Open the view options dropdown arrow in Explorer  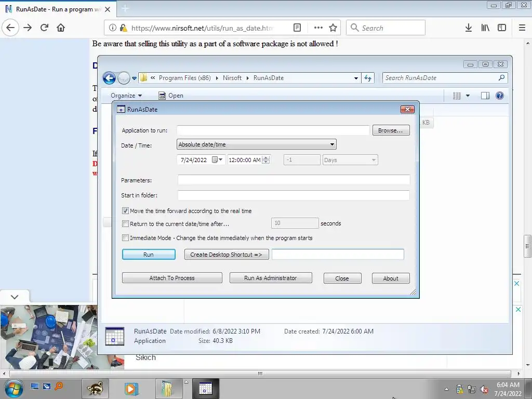click(x=468, y=96)
